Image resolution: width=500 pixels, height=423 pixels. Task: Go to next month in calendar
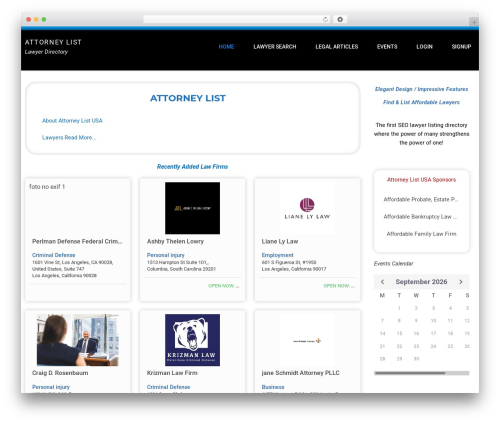[461, 282]
